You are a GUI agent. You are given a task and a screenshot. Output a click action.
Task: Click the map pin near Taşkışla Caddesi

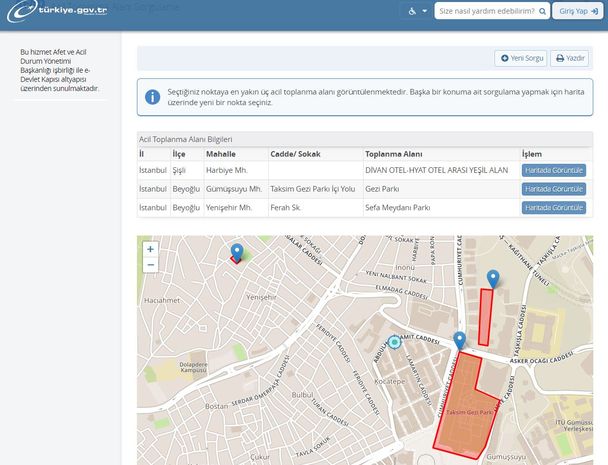point(492,277)
